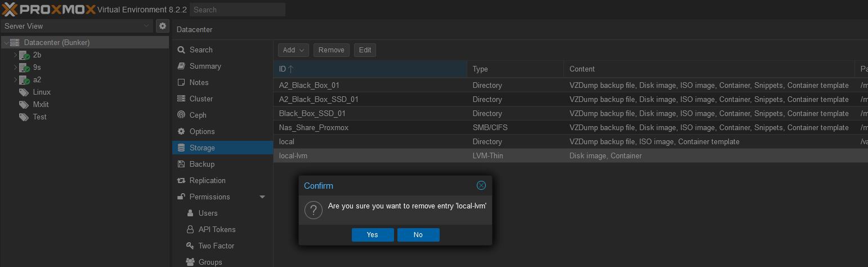Image resolution: width=868 pixels, height=267 pixels.
Task: Click the Groups people icon
Action: pyautogui.click(x=190, y=262)
